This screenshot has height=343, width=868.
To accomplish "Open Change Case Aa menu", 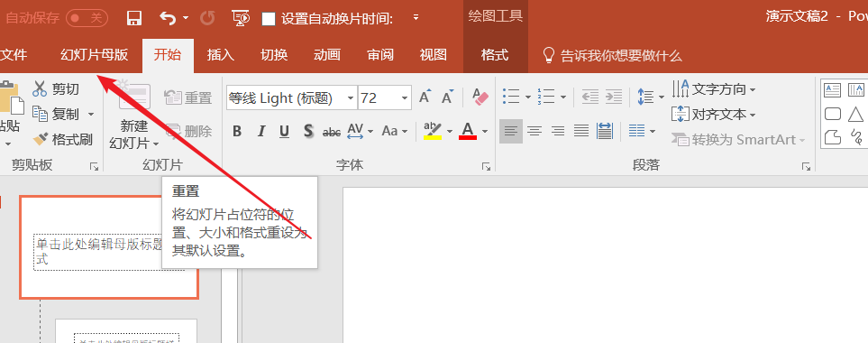I will coord(395,131).
